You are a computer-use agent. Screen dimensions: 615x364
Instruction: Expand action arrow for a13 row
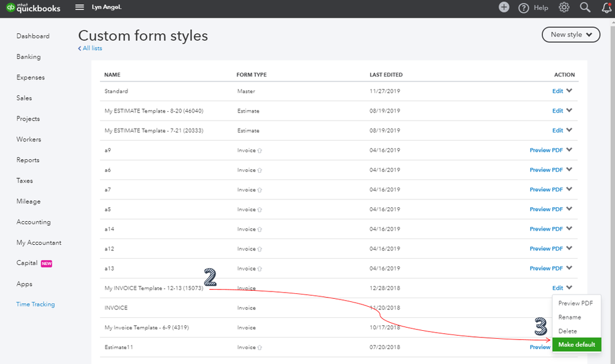(x=569, y=267)
